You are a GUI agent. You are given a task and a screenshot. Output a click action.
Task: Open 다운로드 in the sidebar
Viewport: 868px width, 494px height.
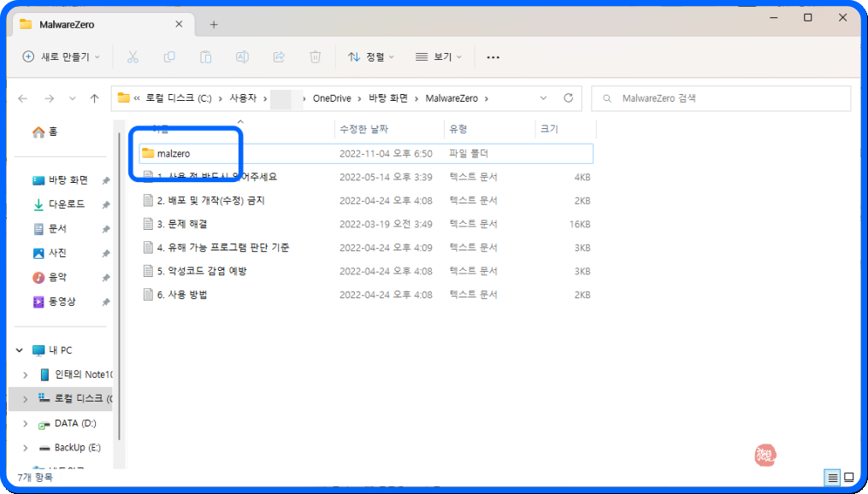click(59, 204)
